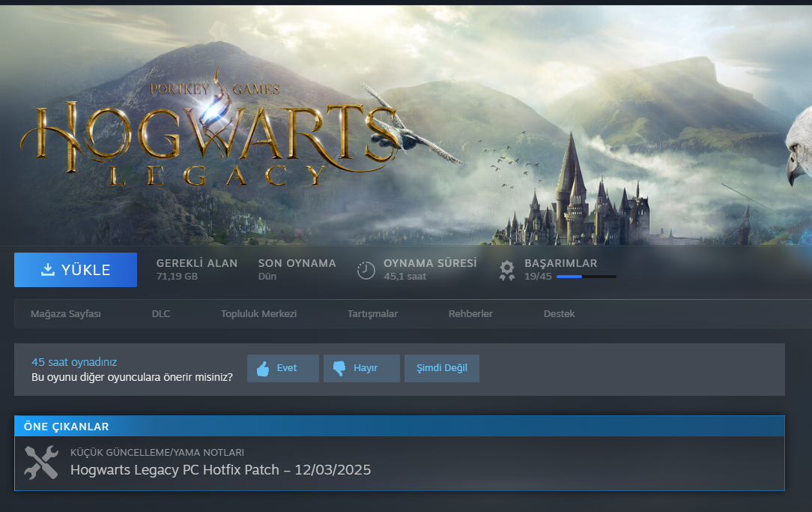Open the Destek tab
Viewport: 812px width, 512px height.
(560, 313)
